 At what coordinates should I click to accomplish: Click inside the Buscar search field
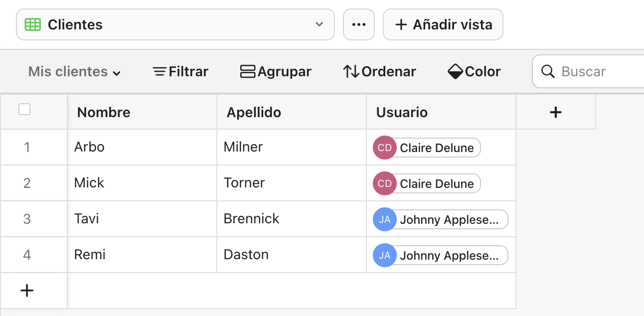coord(588,71)
